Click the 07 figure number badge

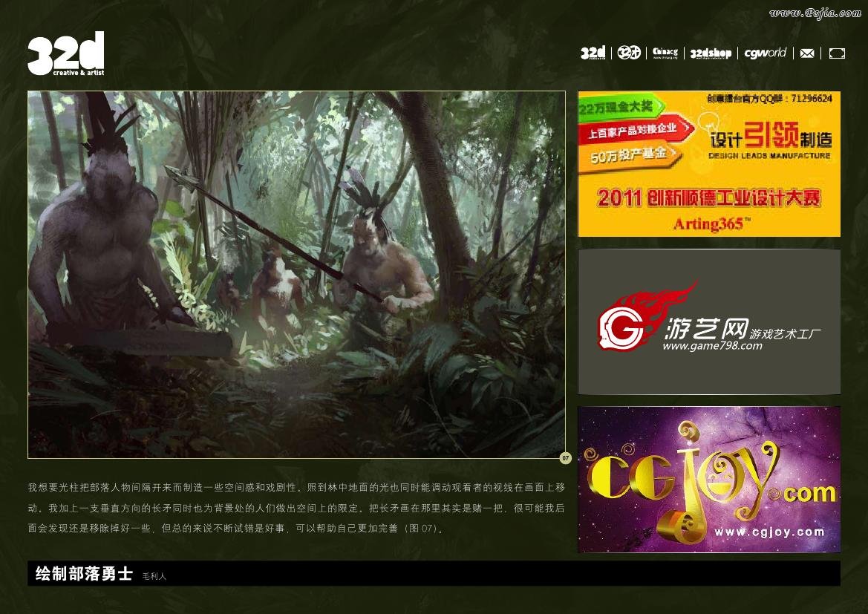click(x=565, y=458)
